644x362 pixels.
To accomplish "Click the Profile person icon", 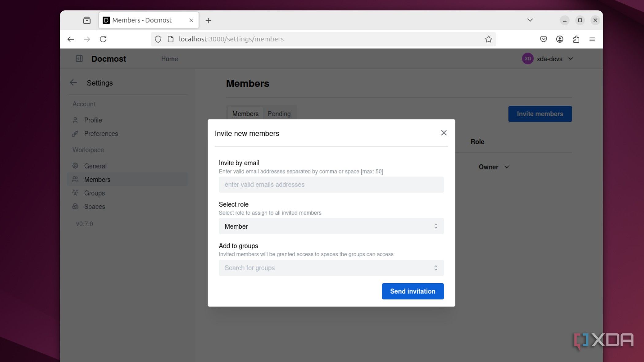I will [x=75, y=120].
